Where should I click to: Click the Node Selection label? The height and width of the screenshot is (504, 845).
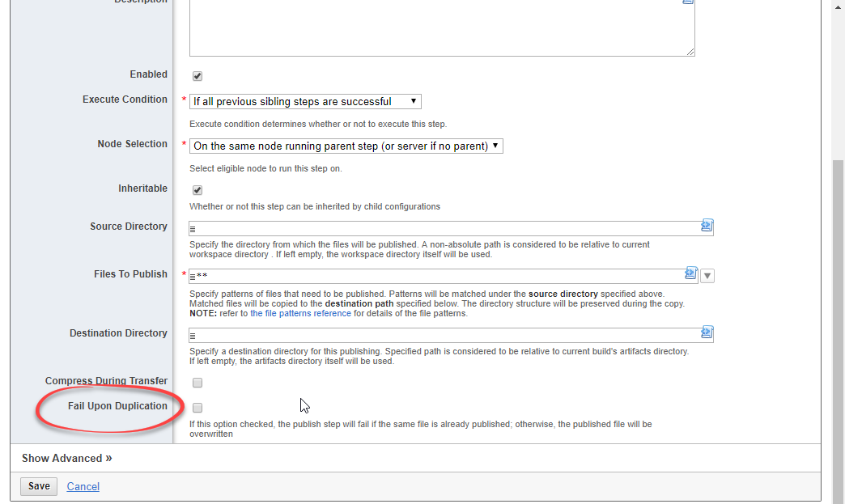133,144
